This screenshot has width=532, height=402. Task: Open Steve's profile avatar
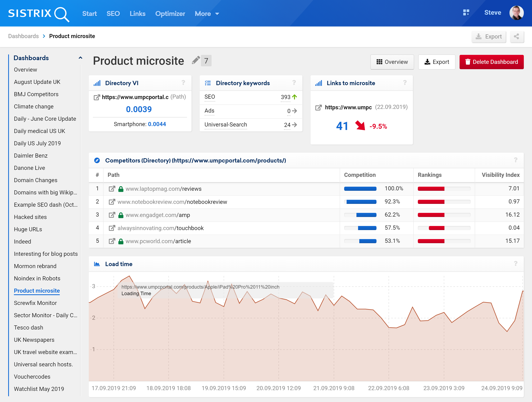tap(516, 13)
